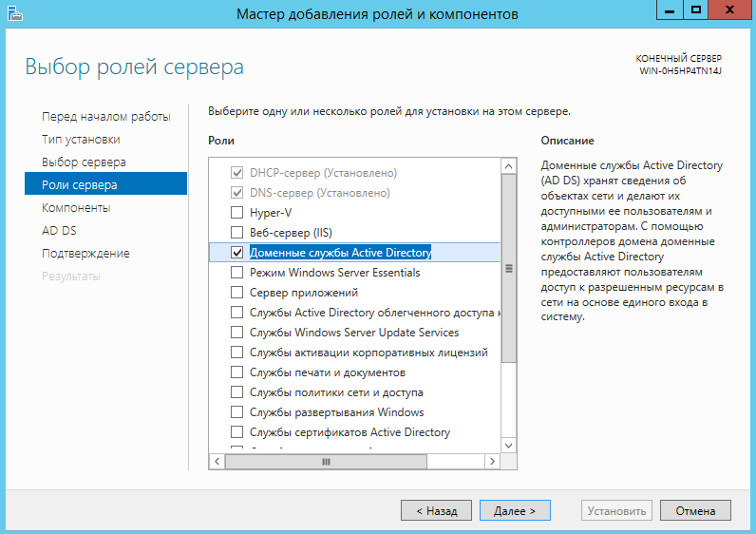The height and width of the screenshot is (534, 756).
Task: Select the Веб-сервер (IIS) role label
Action: [x=291, y=233]
